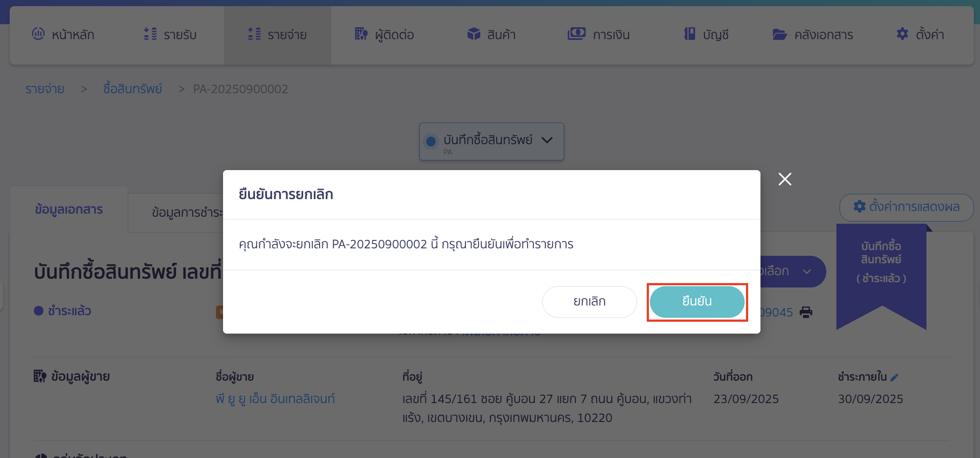980x458 pixels.
Task: Click the gear in ตั้งค่าการแสดงผล button
Action: tap(859, 207)
